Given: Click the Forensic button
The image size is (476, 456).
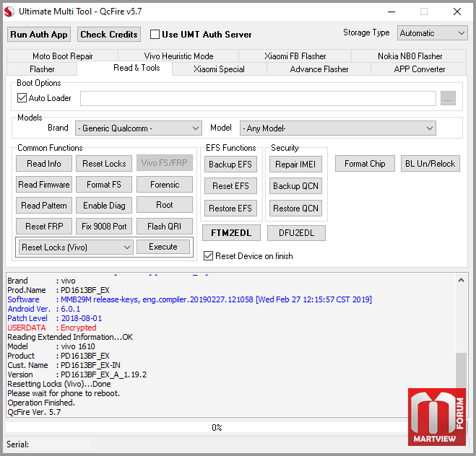Looking at the screenshot, I should [165, 185].
